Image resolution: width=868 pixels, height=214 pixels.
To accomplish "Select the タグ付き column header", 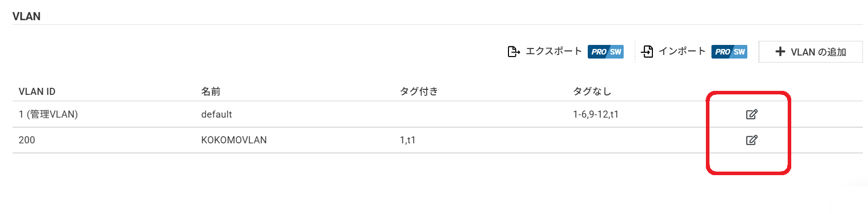I will (x=419, y=91).
